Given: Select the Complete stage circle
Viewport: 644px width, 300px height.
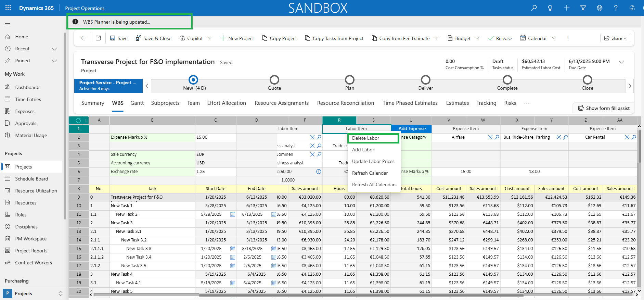Looking at the screenshot, I should coord(507,80).
